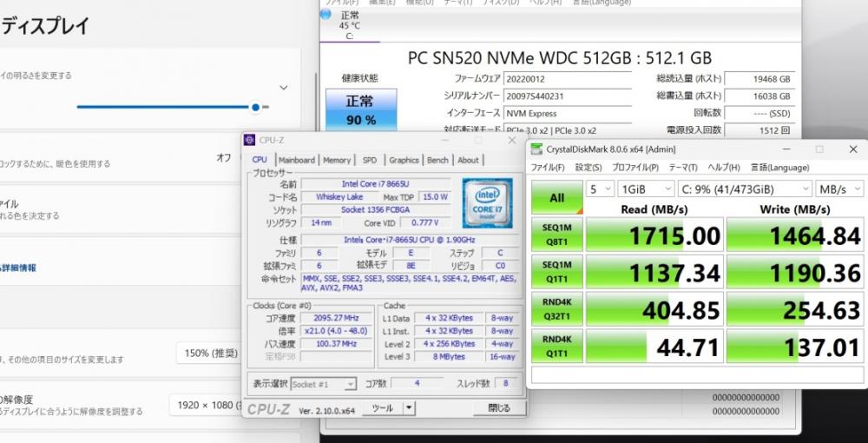This screenshot has height=443, width=868.
Task: Switch to the Mainboard tab in CPU-Z
Action: coord(296,160)
